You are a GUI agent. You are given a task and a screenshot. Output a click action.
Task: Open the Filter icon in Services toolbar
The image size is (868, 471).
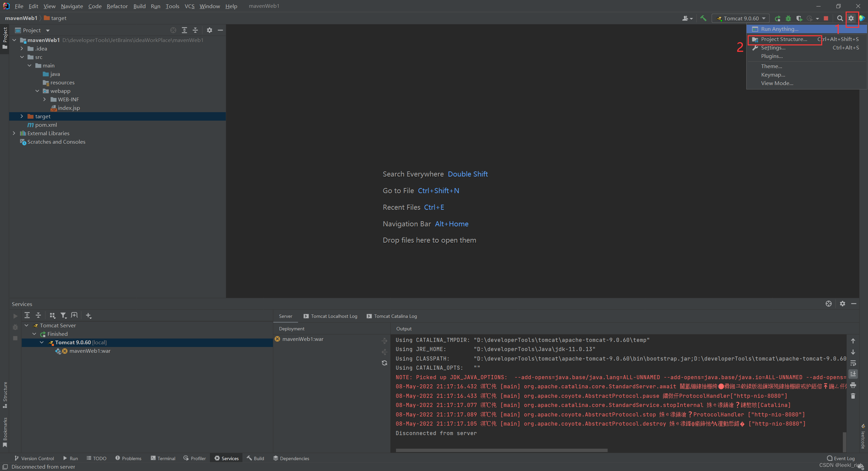[x=63, y=315]
